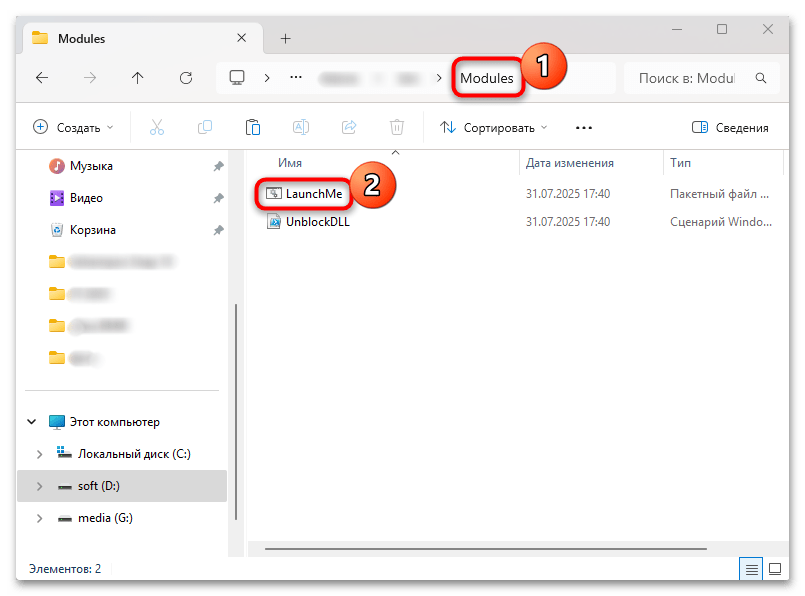
Task: Collapse the Этот компьютер tree node
Action: coord(33,422)
